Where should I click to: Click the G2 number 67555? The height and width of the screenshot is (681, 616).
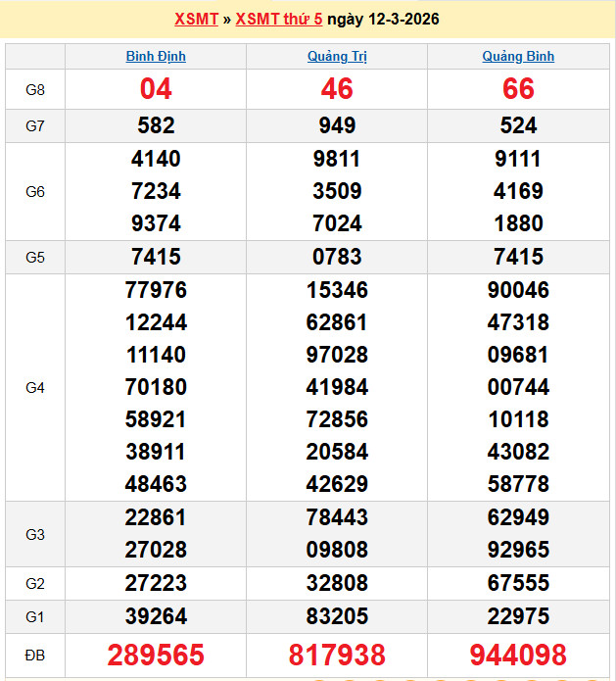518,583
